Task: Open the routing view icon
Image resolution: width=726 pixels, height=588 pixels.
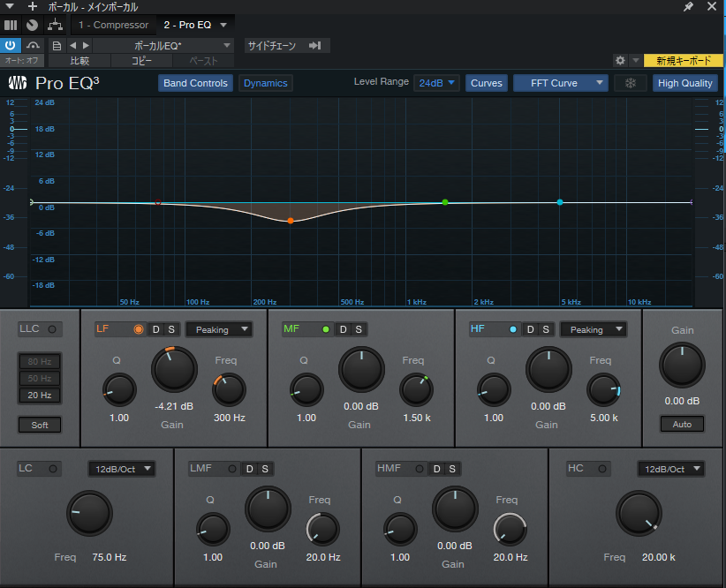Action: pos(55,25)
